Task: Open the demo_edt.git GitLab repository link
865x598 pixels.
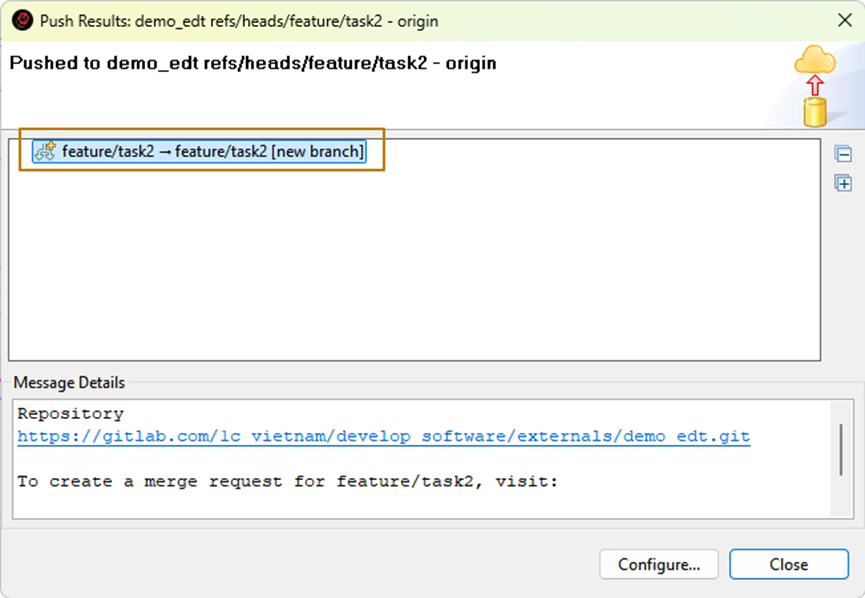Action: tap(383, 437)
